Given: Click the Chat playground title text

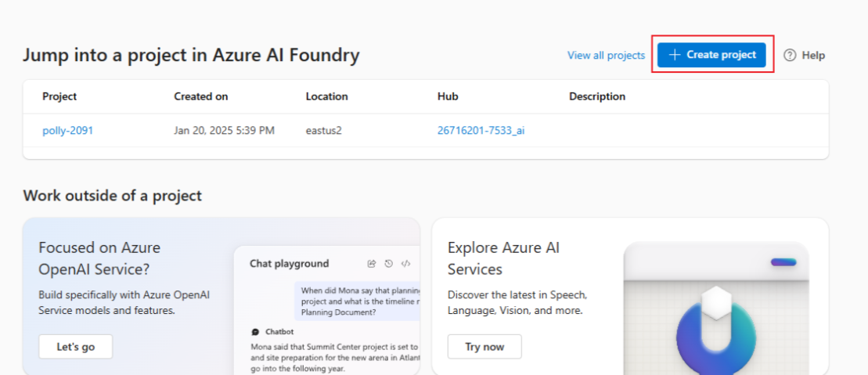Looking at the screenshot, I should click(290, 264).
